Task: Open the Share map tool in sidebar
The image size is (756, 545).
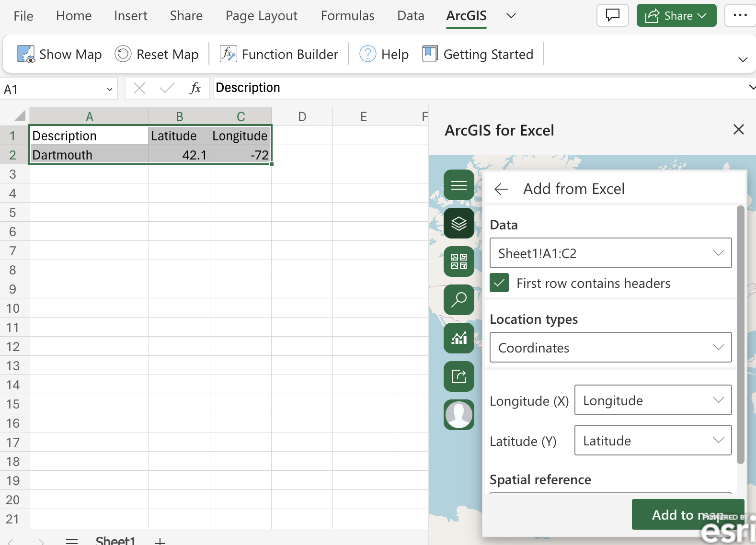Action: point(459,376)
